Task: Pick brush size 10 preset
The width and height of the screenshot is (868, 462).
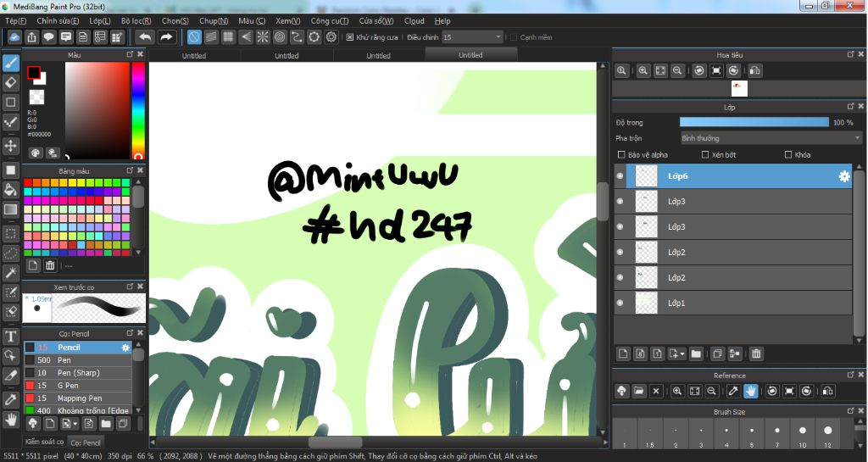Action: pos(803,435)
